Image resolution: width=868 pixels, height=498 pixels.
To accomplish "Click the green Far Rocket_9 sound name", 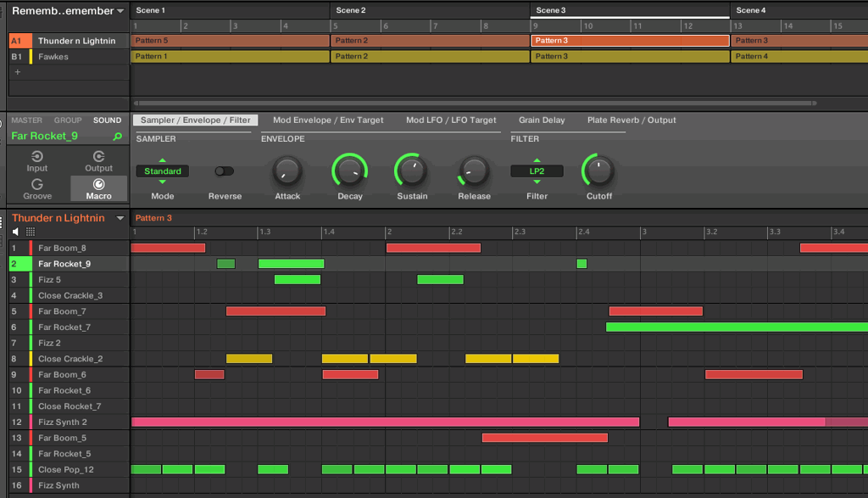I will (x=44, y=137).
